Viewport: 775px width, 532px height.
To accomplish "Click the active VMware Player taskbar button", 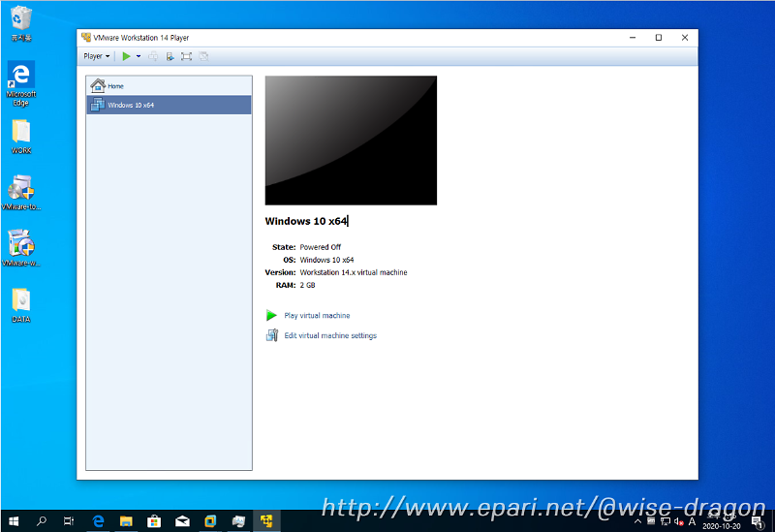I will click(267, 521).
